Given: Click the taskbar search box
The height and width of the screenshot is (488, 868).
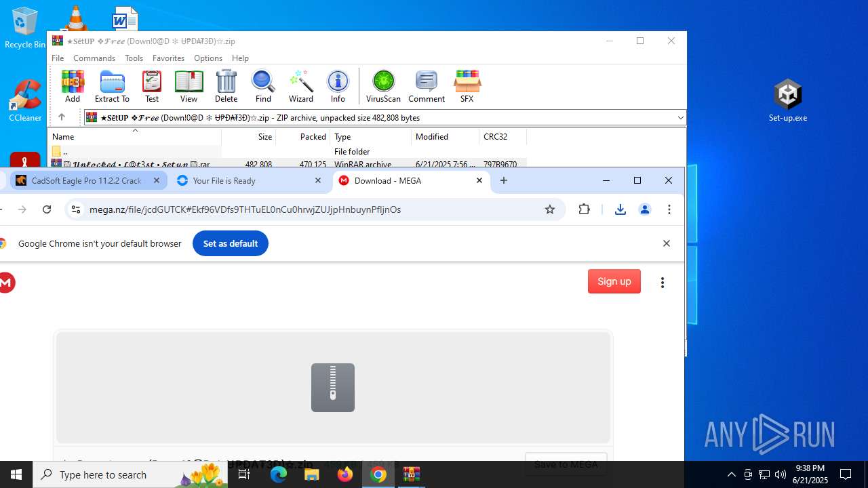Looking at the screenshot, I should pyautogui.click(x=130, y=474).
